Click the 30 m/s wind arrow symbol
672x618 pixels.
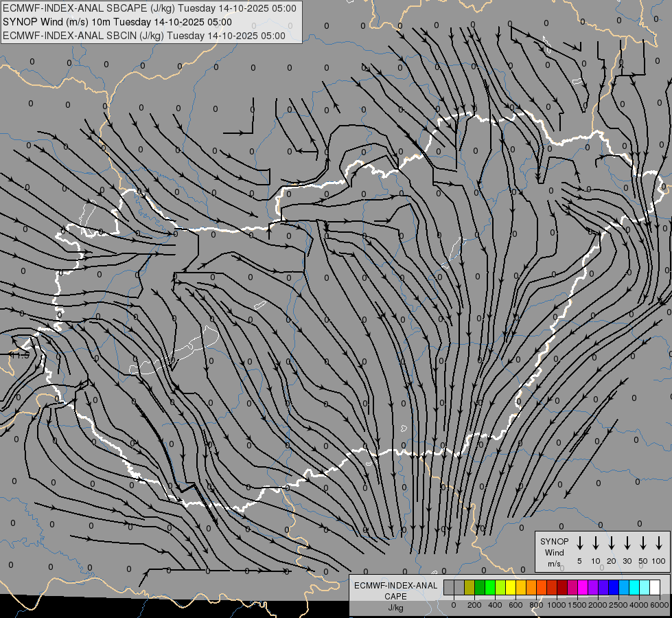click(x=627, y=543)
